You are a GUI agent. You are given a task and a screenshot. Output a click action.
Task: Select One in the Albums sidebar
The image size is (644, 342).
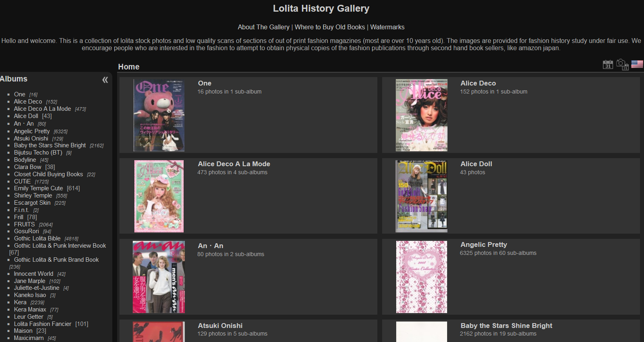20,94
